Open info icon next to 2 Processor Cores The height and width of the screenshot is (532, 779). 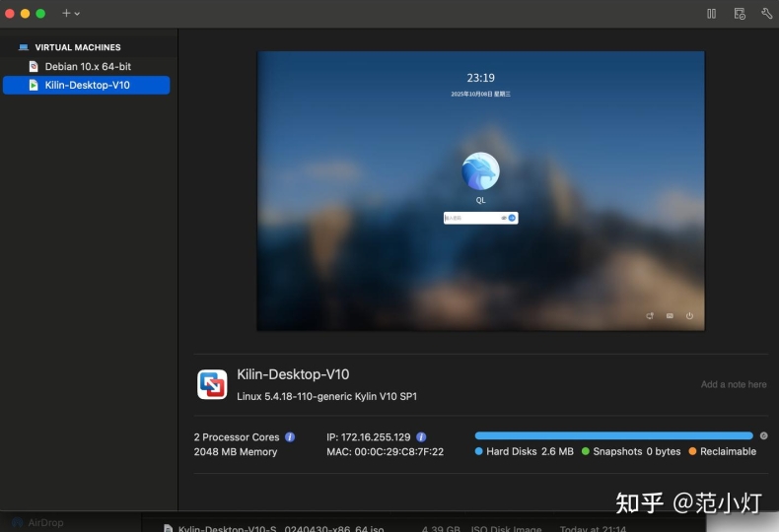tap(290, 437)
